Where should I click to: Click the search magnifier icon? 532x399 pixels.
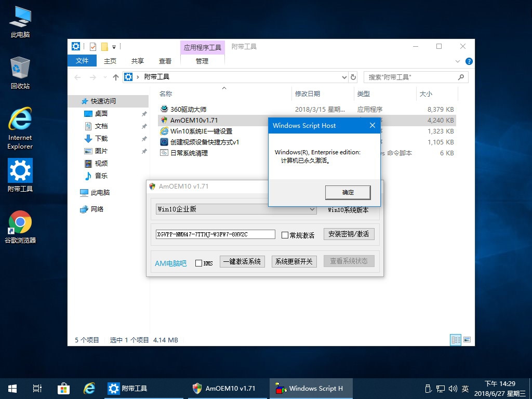(461, 77)
